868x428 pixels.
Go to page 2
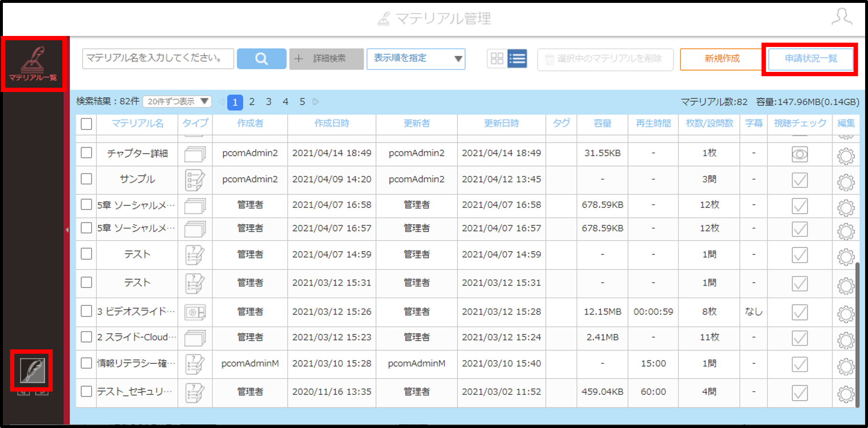click(252, 102)
